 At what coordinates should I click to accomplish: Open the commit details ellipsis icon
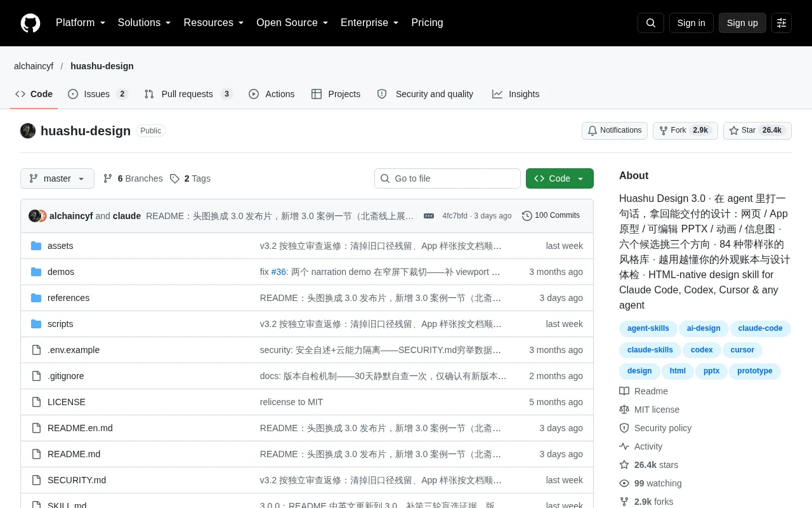[429, 216]
